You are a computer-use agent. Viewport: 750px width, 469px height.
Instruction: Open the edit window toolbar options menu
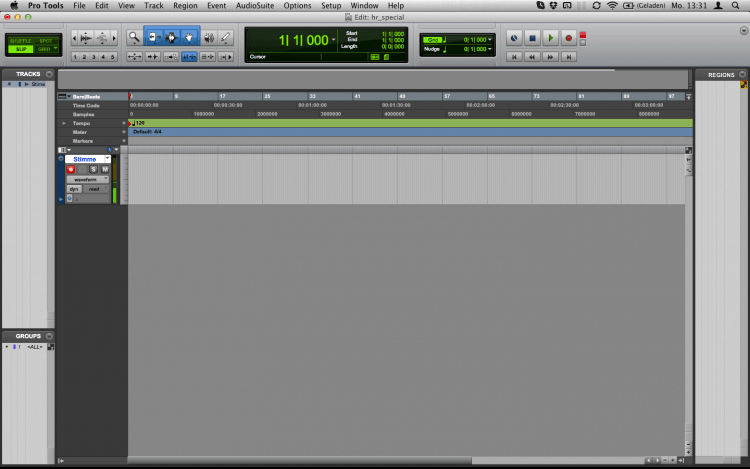744,31
